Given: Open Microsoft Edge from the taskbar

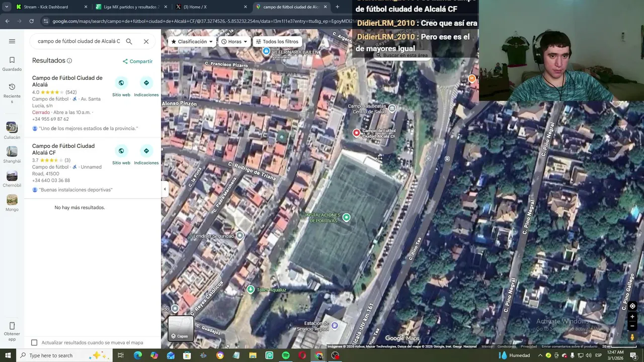Looking at the screenshot, I should [x=137, y=355].
